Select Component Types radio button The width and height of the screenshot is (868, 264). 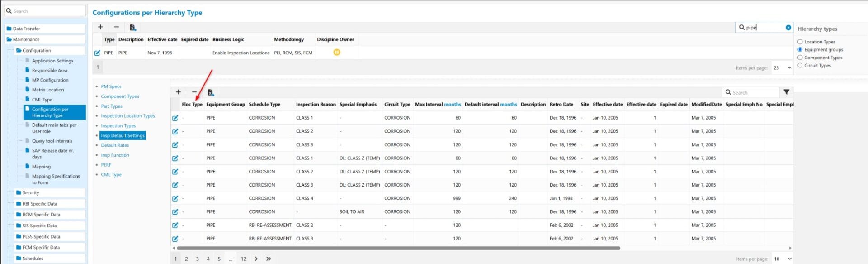pos(800,58)
